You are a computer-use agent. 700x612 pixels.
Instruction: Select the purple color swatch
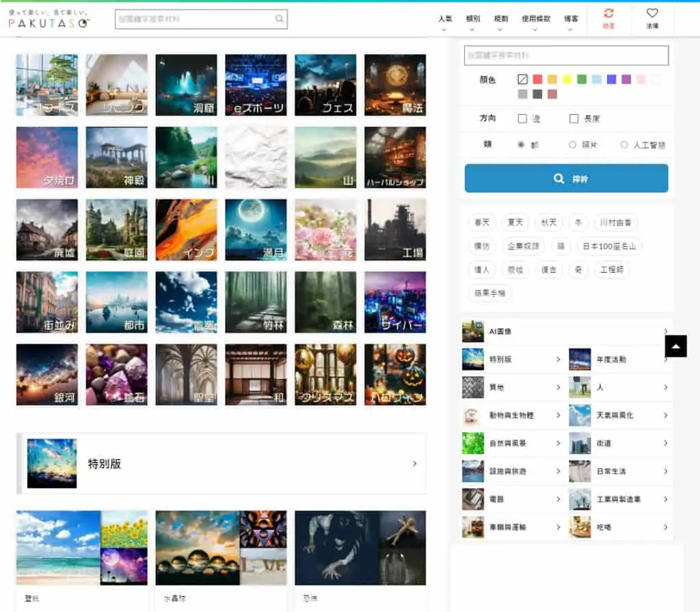(626, 79)
